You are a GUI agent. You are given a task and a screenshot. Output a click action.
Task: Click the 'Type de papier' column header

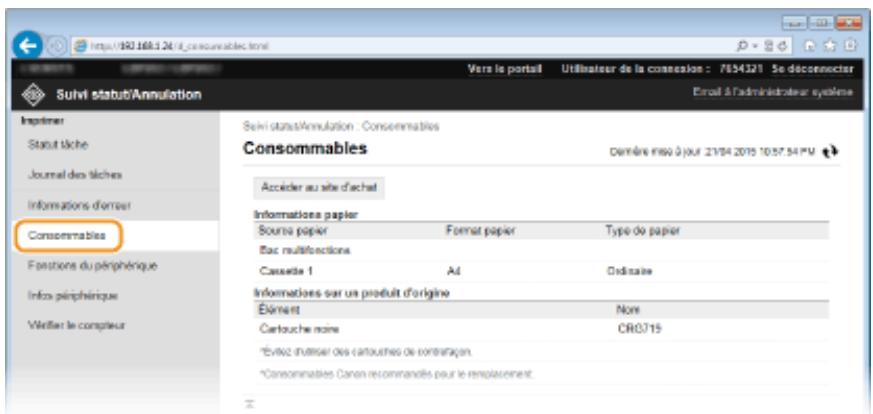[x=643, y=230]
